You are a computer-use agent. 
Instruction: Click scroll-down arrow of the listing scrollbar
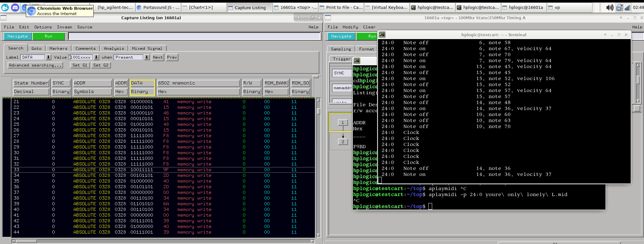(x=318, y=235)
